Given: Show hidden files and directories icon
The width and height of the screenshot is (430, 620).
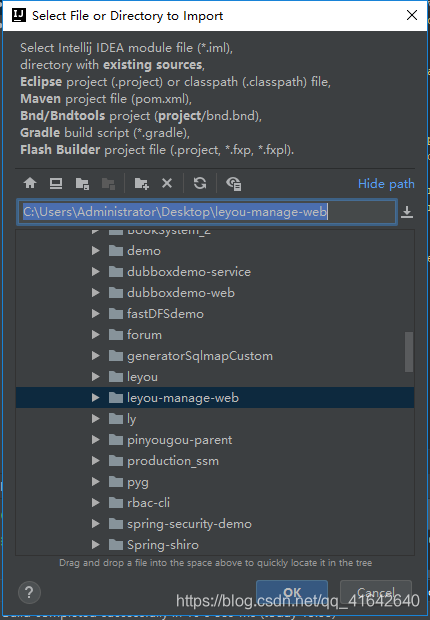Looking at the screenshot, I should pos(234,183).
